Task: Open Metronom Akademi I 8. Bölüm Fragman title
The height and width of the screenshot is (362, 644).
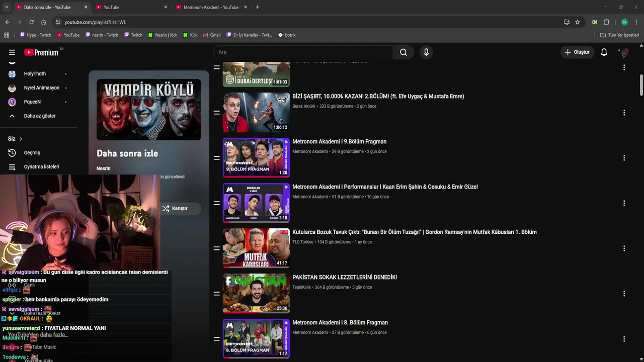Action: point(340,322)
